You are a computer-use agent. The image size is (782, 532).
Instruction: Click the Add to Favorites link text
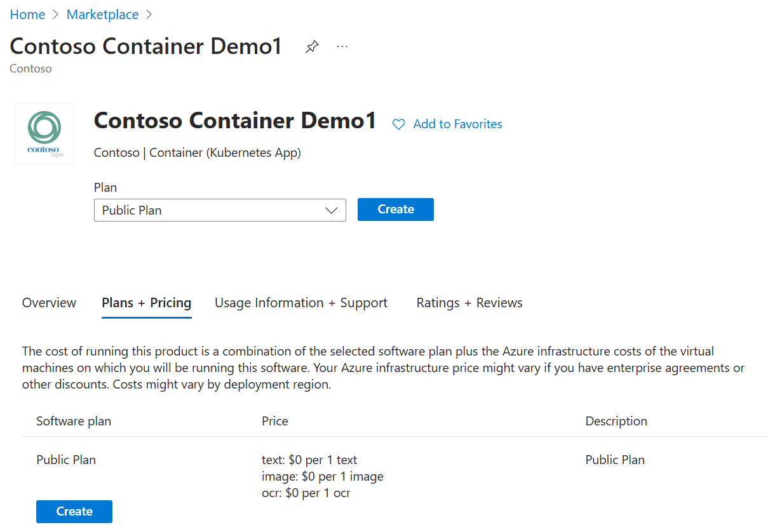(x=457, y=124)
